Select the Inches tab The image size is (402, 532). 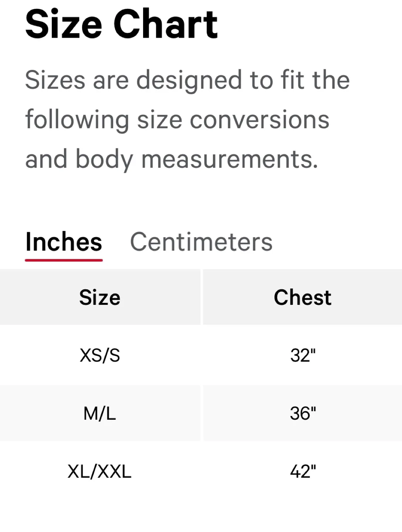[x=64, y=242]
